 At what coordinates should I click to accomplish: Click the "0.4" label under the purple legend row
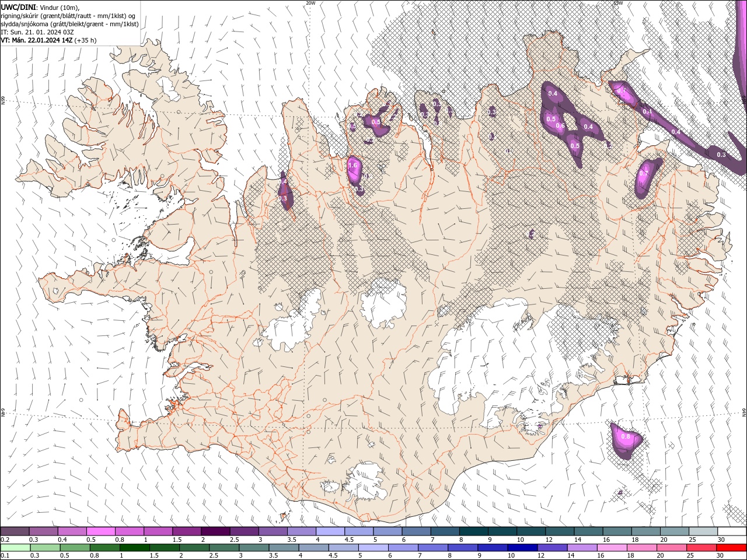62,540
